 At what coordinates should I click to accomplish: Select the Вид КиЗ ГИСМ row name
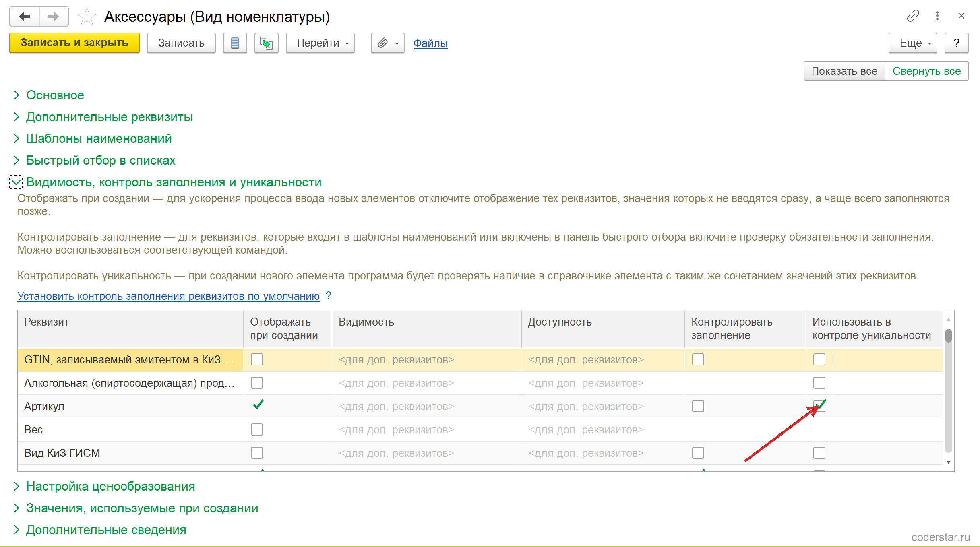tap(130, 453)
